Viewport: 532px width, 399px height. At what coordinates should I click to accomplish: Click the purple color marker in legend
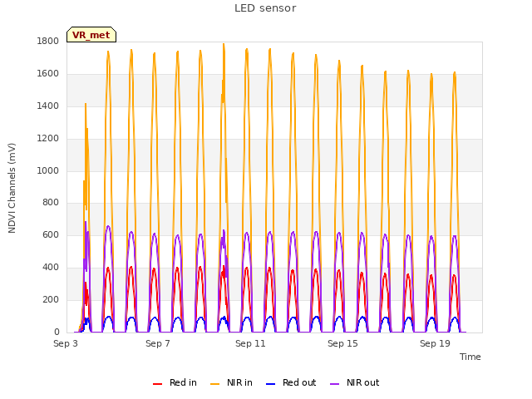coord(334,384)
